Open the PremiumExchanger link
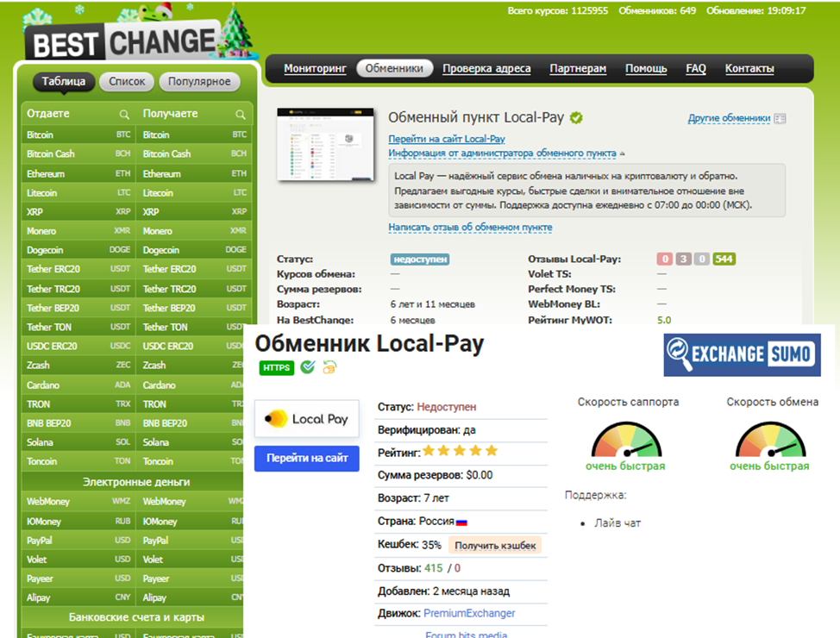 [x=469, y=613]
